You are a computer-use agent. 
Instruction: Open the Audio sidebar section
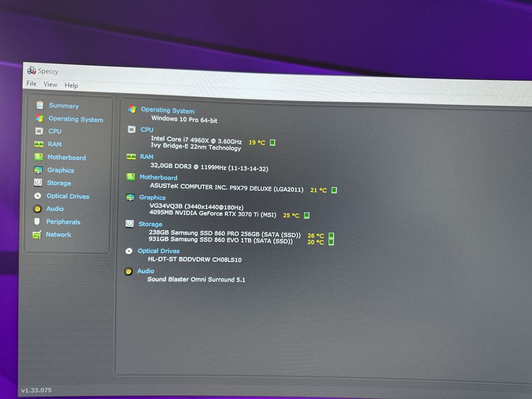coord(55,209)
